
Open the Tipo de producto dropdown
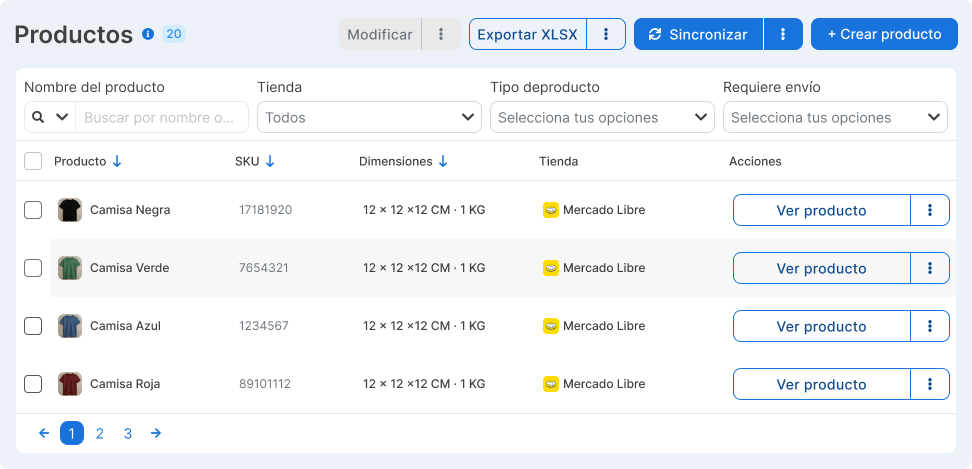(x=602, y=117)
